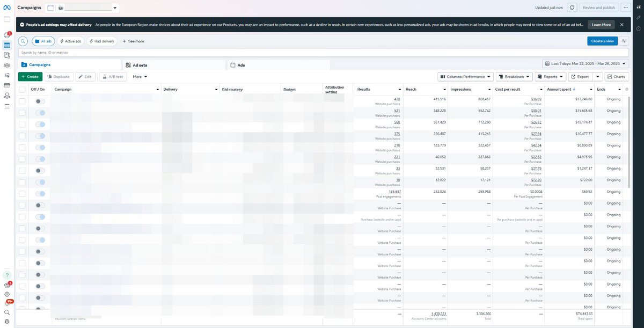Open the Events Manager icon in sidebar
Screen dimensions: 644x328
tap(7, 96)
